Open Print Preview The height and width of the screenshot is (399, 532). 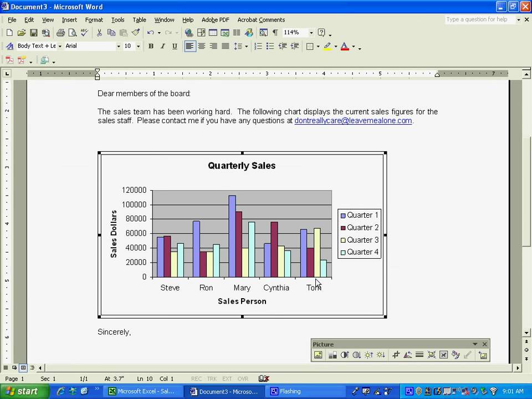pos(72,33)
